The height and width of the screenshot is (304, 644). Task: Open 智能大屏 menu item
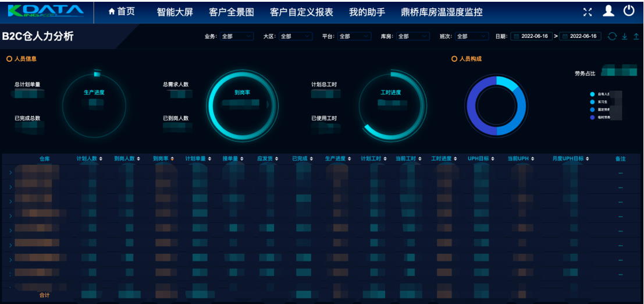tap(175, 12)
